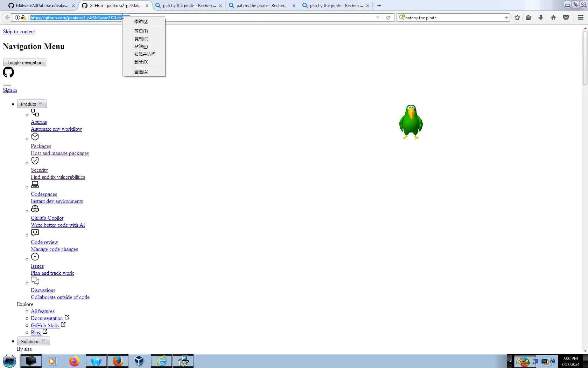This screenshot has width=588, height=368.
Task: Click the GitHub octocat logo on page
Action: pos(8,73)
